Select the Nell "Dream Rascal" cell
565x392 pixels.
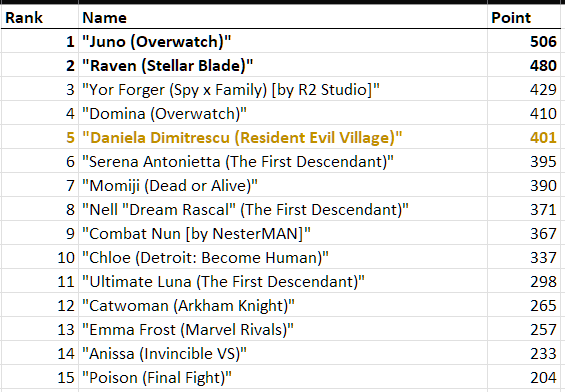tap(283, 209)
